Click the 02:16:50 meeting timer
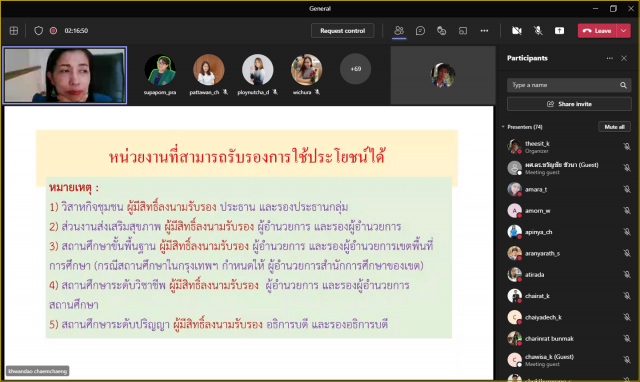Viewport: 640px width, 382px height. pyautogui.click(x=76, y=31)
